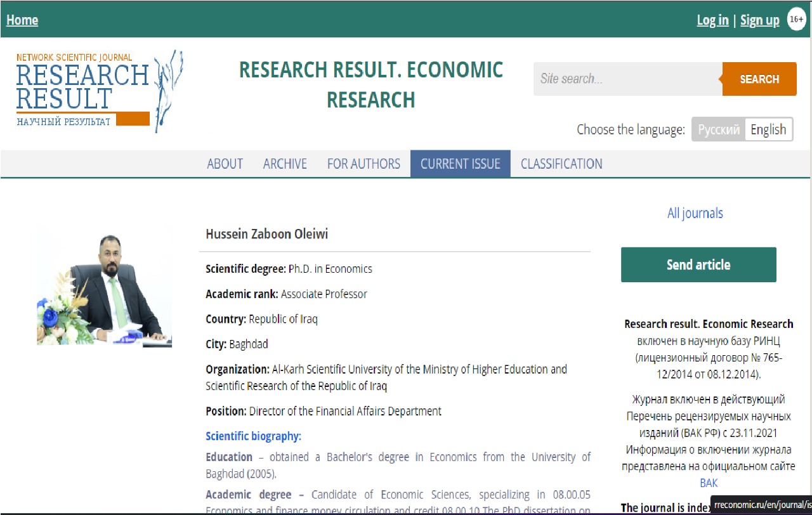Open the BAK official site link
The height and width of the screenshot is (515, 812).
coord(708,483)
